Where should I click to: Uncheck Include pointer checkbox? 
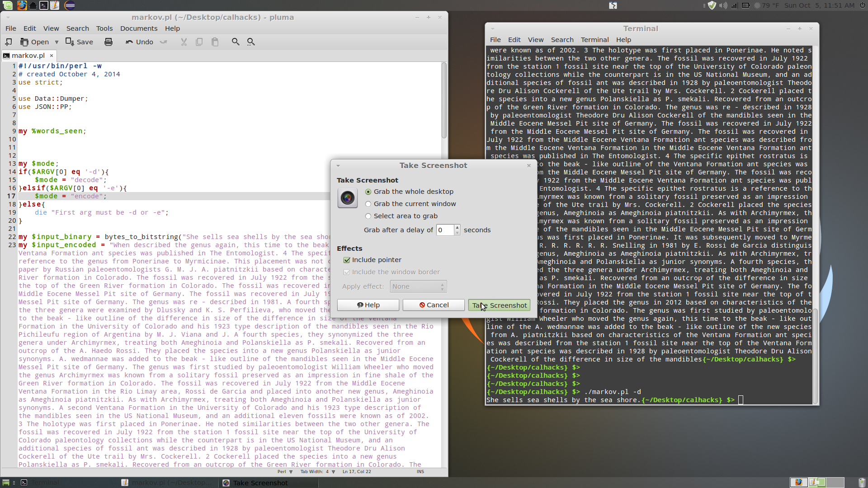pyautogui.click(x=347, y=260)
